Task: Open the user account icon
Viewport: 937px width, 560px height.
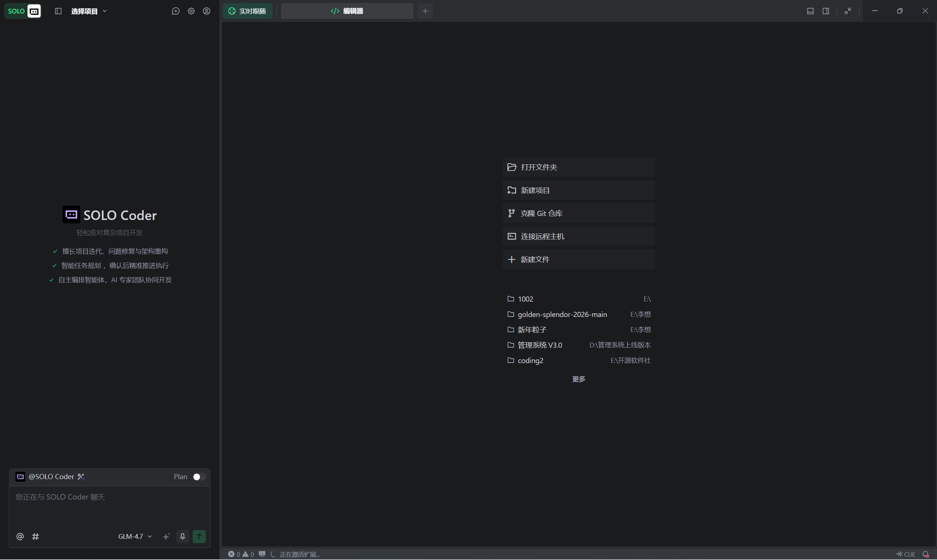Action: (207, 11)
